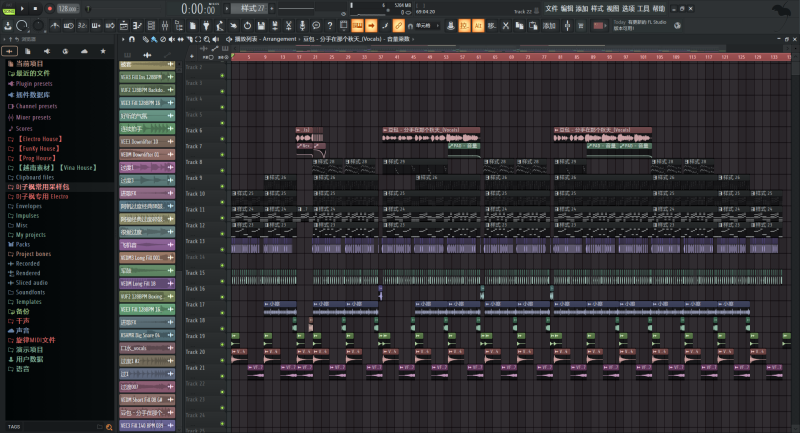
Task: Open the 工具 Tools menu
Action: pyautogui.click(x=643, y=9)
